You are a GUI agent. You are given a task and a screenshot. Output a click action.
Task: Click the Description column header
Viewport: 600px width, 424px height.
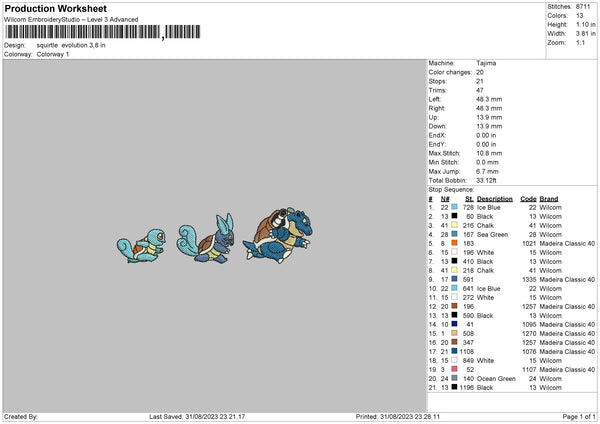pos(494,199)
